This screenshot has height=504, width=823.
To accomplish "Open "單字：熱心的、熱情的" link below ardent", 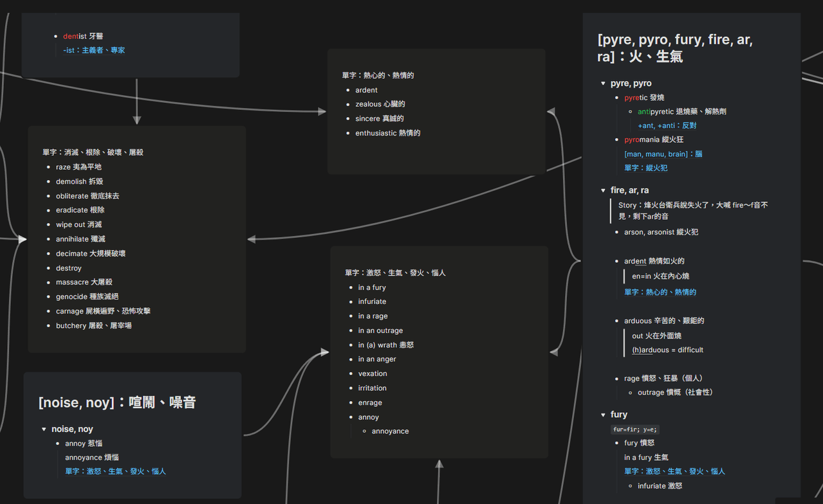I will tap(660, 292).
